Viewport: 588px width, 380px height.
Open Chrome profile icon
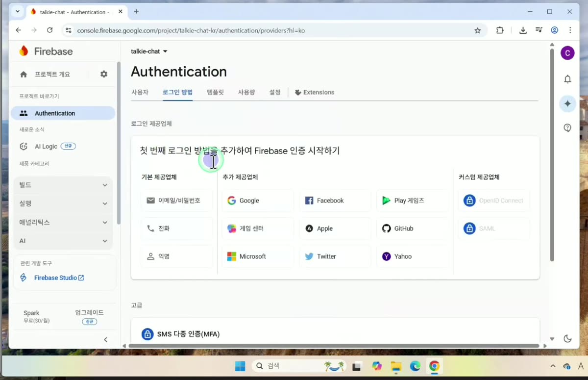click(555, 30)
